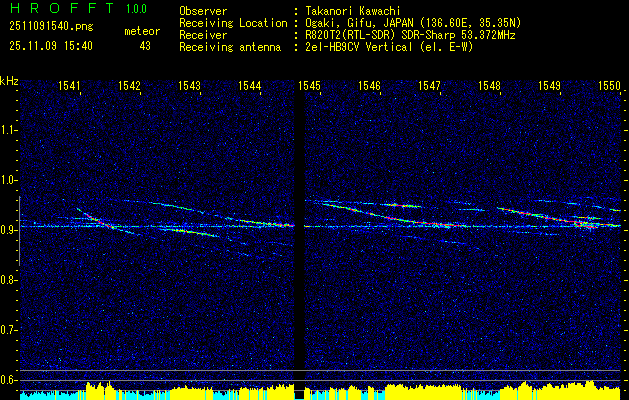Click the version number 1.0.0

tap(136, 8)
